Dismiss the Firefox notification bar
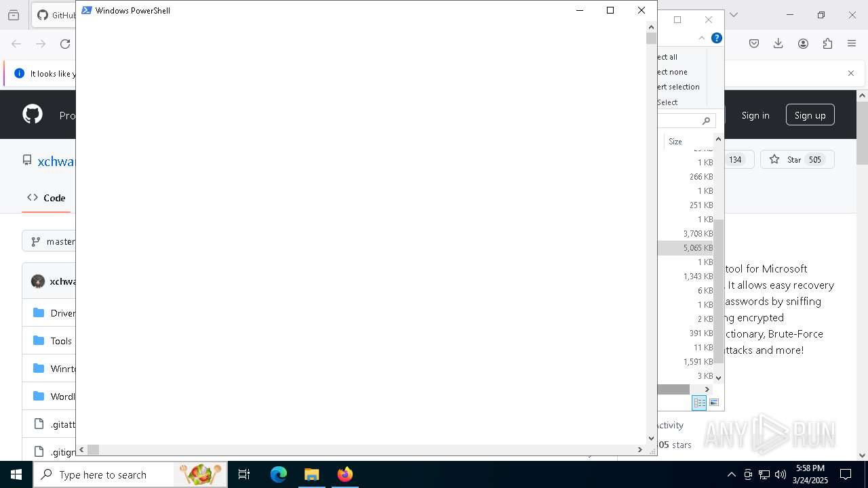This screenshot has width=868, height=488. click(x=851, y=73)
